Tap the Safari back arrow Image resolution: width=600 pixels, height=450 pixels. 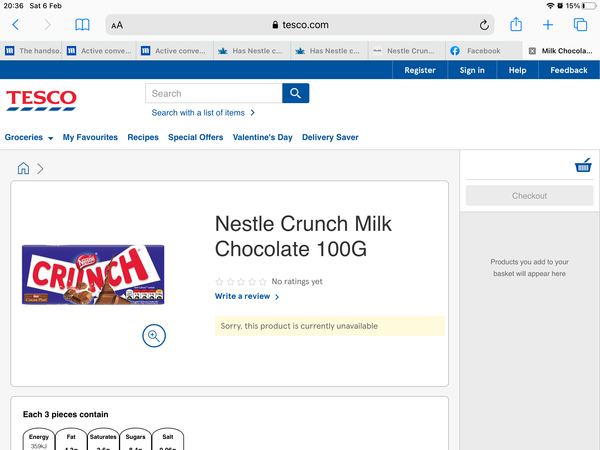click(x=16, y=25)
